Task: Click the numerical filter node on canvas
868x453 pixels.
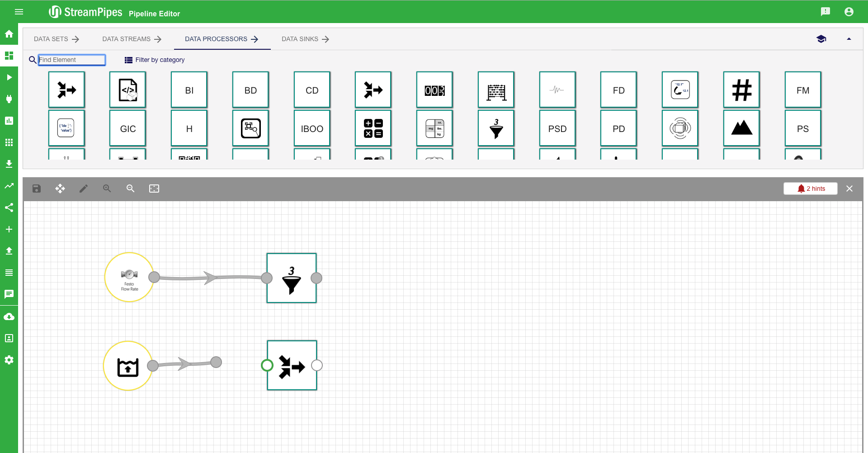Action: tap(292, 278)
